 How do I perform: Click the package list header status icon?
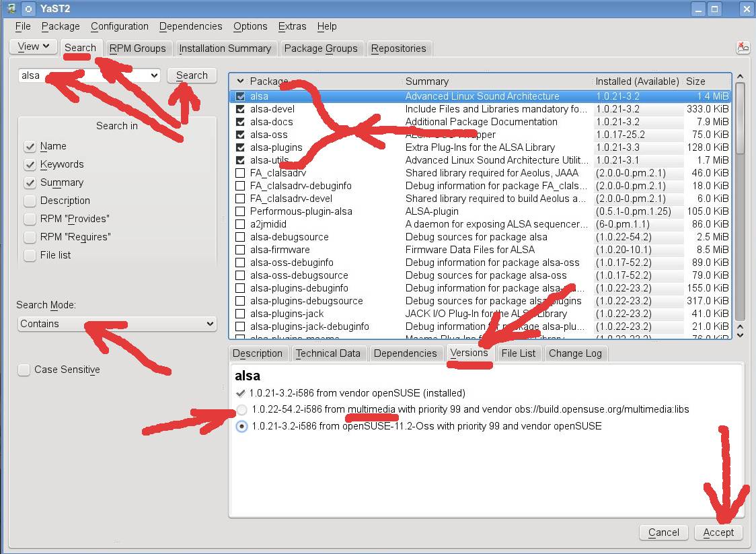pos(240,81)
